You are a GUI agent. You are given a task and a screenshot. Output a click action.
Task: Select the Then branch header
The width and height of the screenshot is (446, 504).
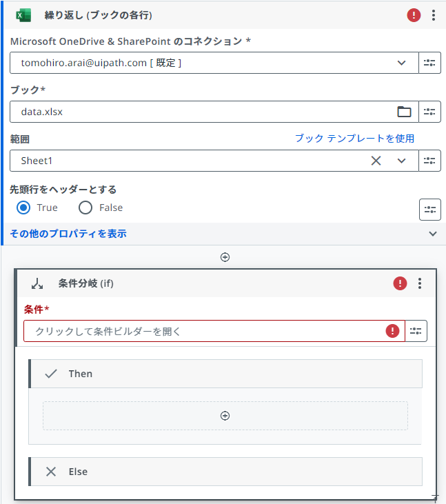click(x=225, y=374)
